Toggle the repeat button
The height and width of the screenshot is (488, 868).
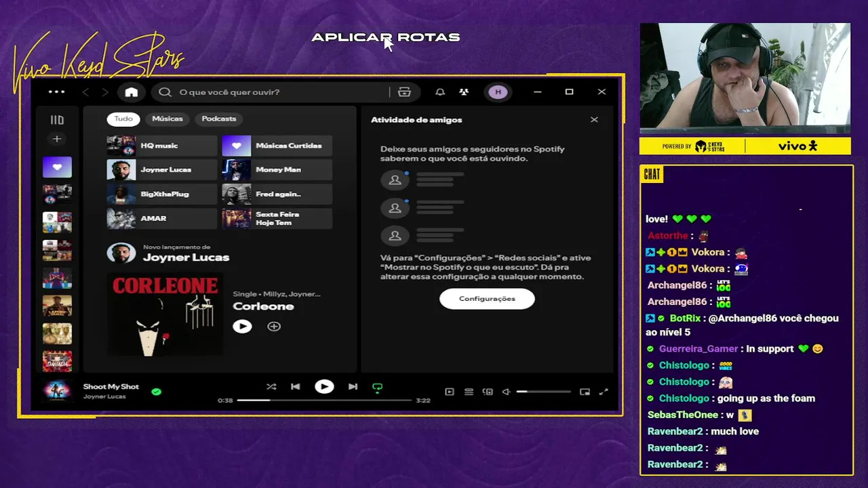[378, 388]
